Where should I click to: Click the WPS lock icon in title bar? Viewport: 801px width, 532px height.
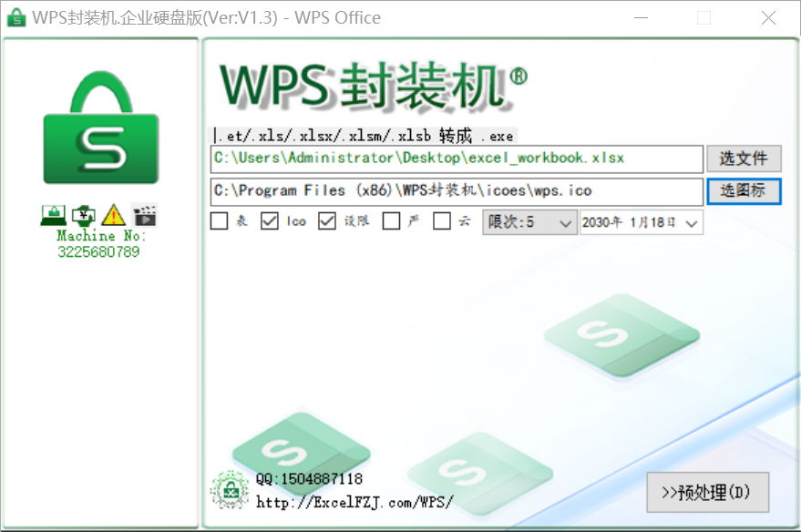point(16,18)
